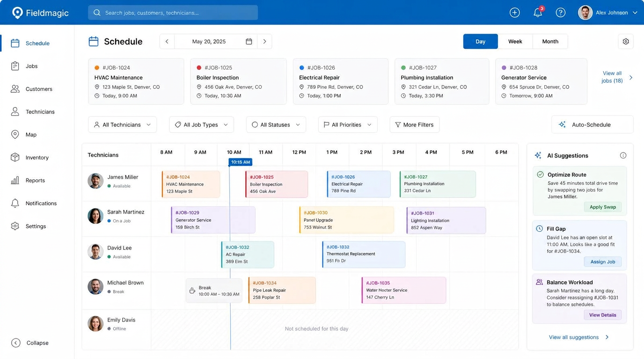Open the notifications bell in header
The width and height of the screenshot is (644, 359).
tap(538, 13)
